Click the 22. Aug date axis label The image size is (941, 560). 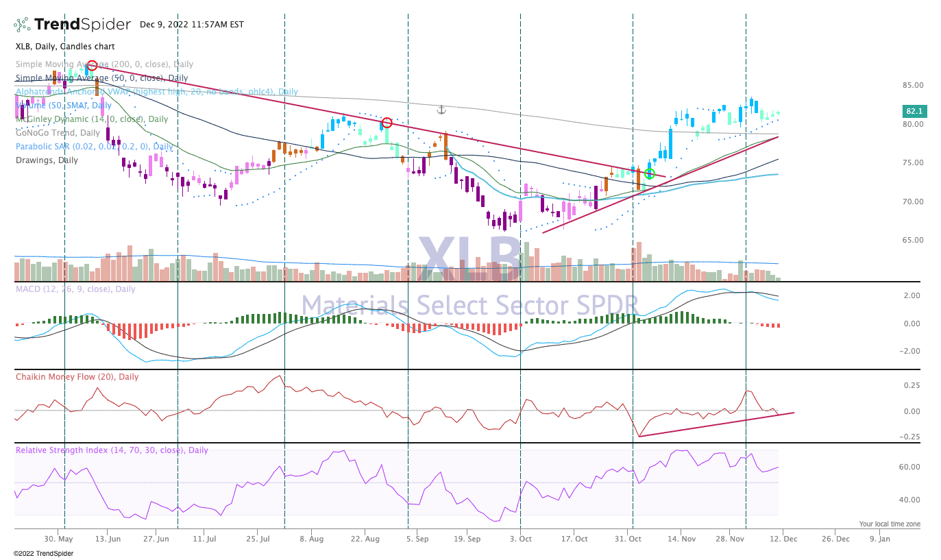click(365, 539)
